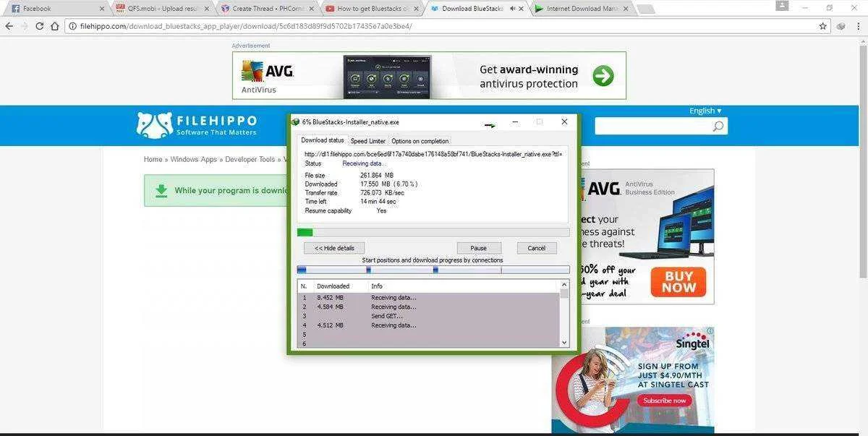Open the AVG AntiVirus top banner ad
Image resolution: width=868 pixels, height=436 pixels.
(x=429, y=75)
